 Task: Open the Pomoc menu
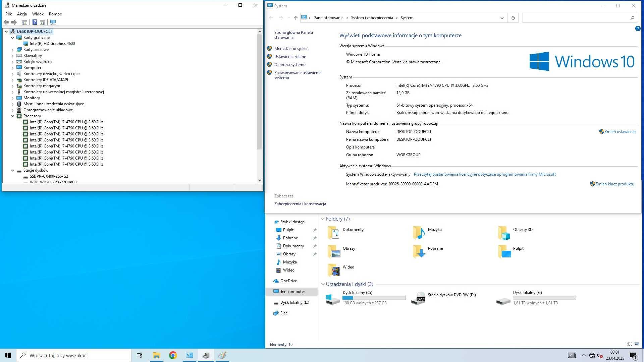(x=55, y=14)
